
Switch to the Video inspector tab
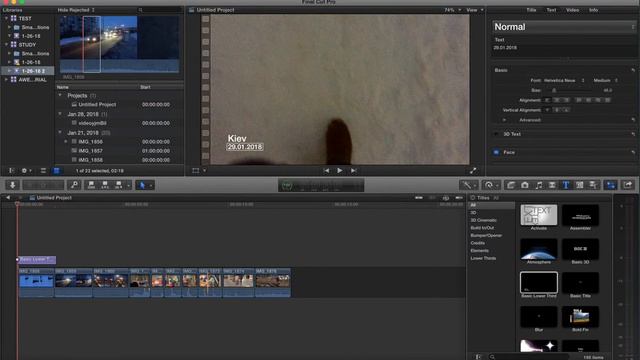572,10
